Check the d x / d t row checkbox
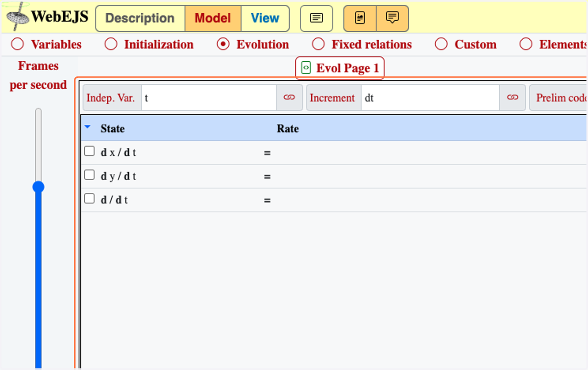Viewport: 588px width, 370px height. tap(89, 151)
